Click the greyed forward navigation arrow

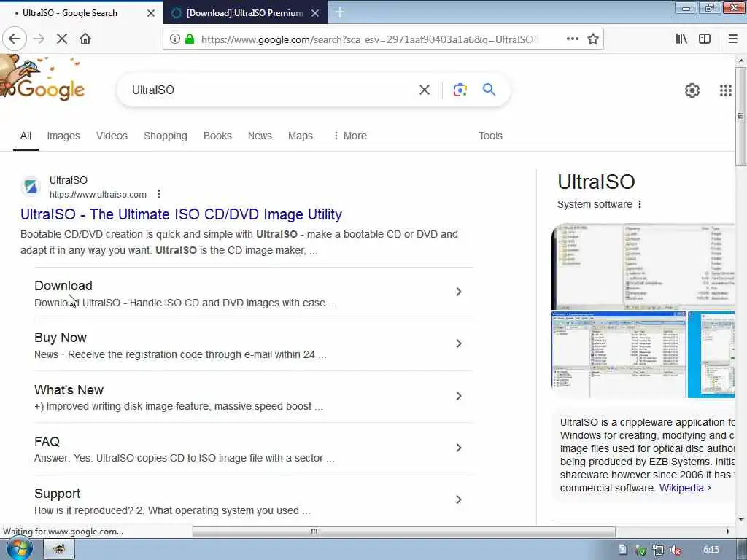[39, 39]
